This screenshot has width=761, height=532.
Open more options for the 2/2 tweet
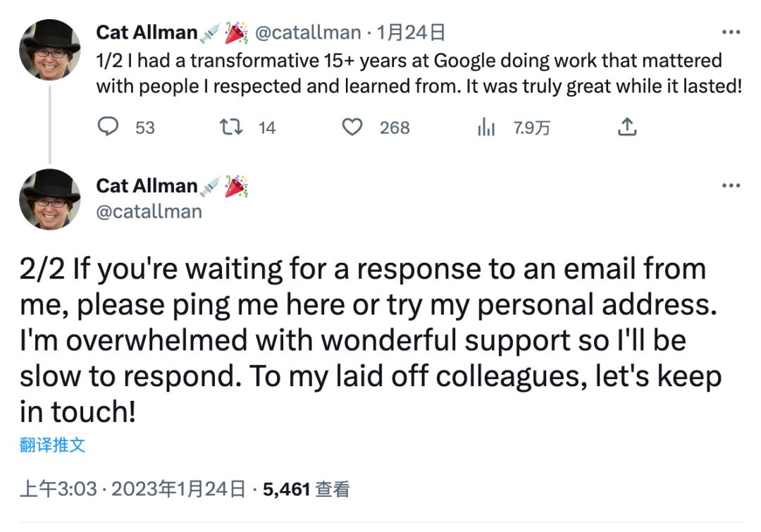point(731,185)
